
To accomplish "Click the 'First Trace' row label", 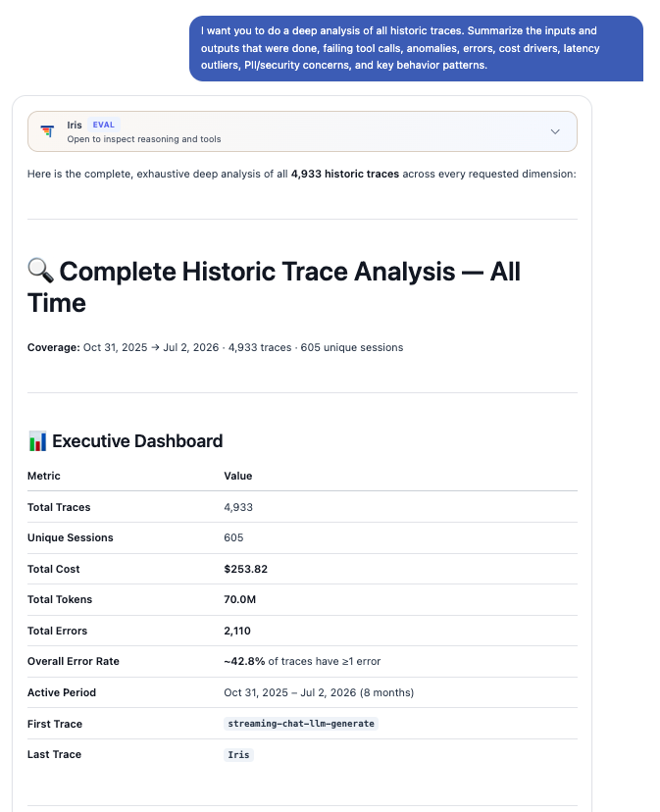I will (55, 725).
